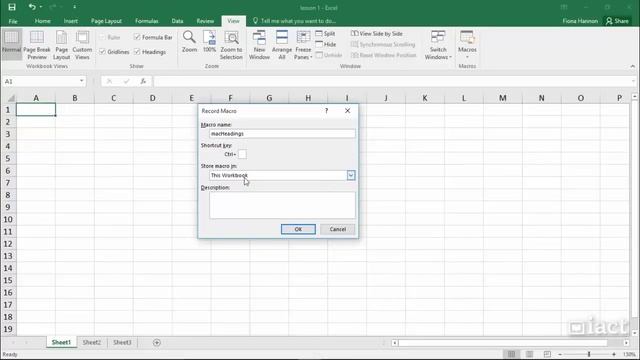Switch to the Formulas tab
The image size is (640, 360).
tap(147, 21)
